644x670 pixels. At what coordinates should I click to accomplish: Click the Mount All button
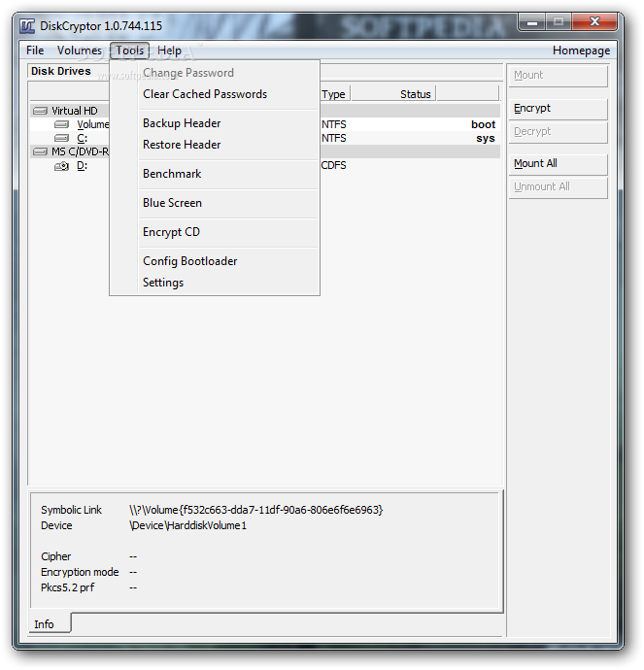click(559, 164)
